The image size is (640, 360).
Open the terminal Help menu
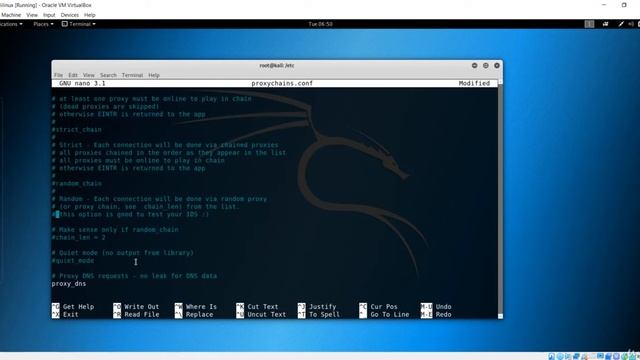point(154,75)
